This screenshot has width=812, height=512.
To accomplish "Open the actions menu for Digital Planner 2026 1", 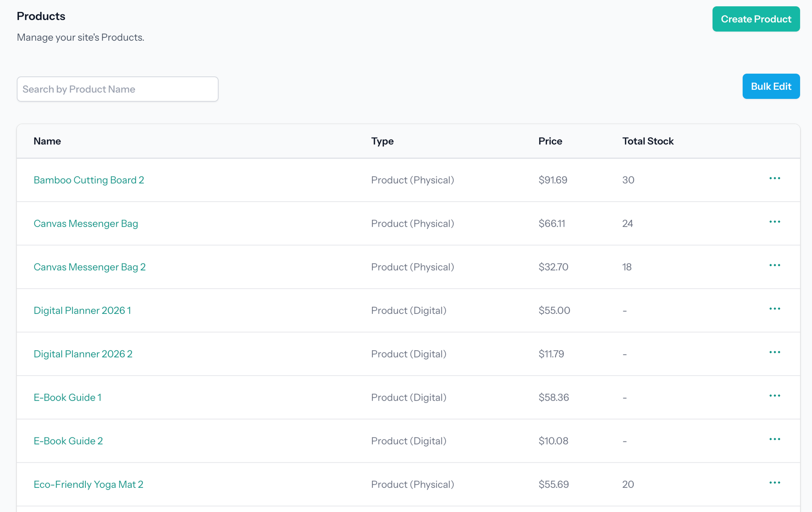I will point(775,309).
